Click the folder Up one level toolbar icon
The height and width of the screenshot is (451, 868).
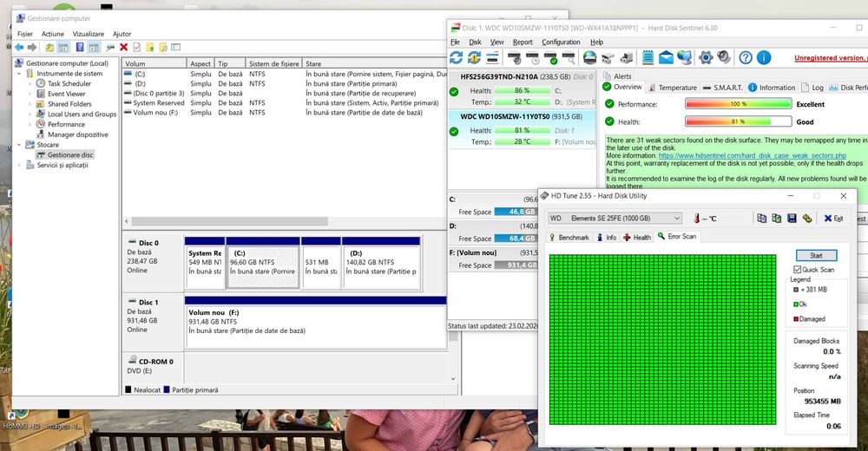click(49, 48)
